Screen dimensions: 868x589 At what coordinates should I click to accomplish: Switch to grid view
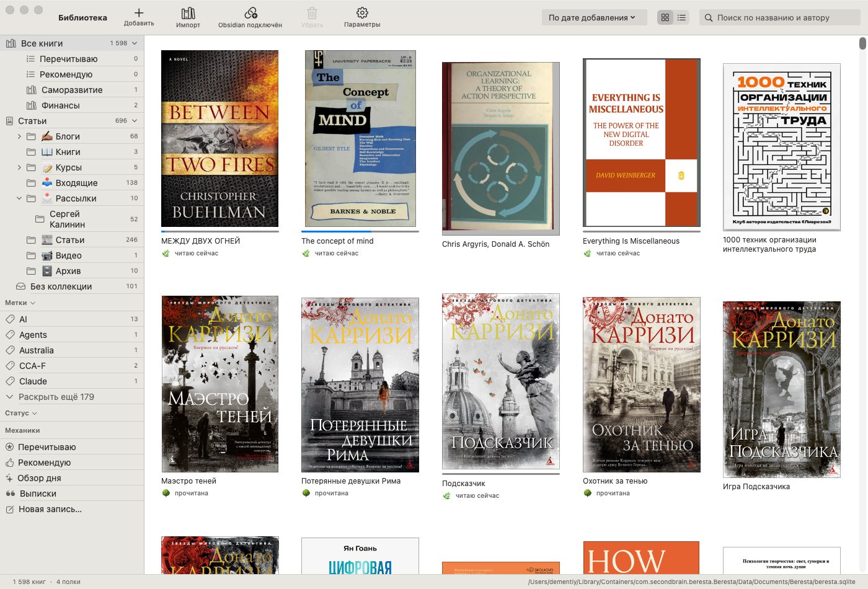click(665, 17)
